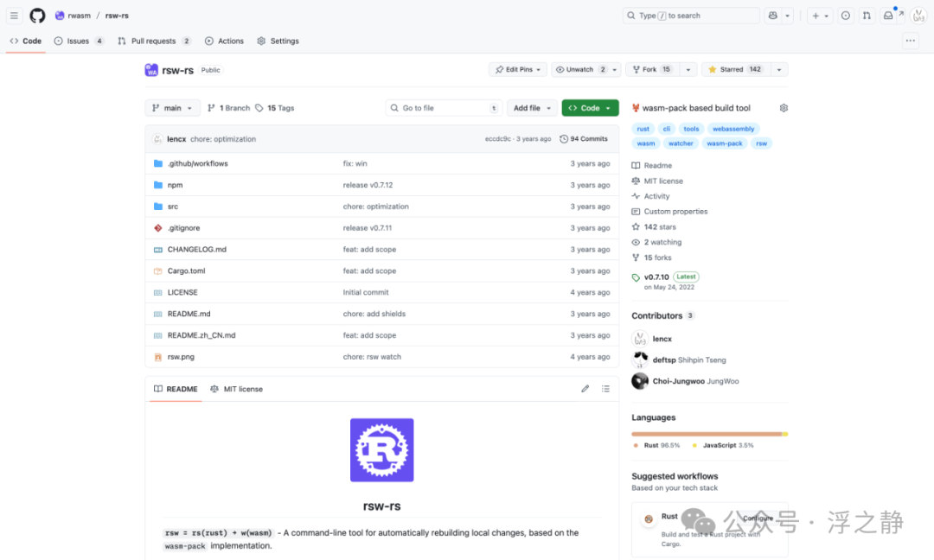Fork the repository with the Fork button
The width and height of the screenshot is (934, 560).
[x=652, y=70]
